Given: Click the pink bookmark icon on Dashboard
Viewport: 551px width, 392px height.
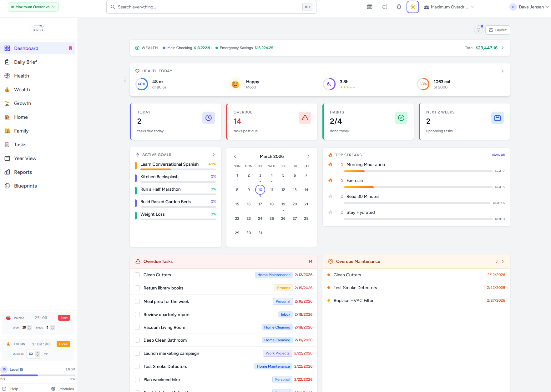Looking at the screenshot, I should click(x=70, y=48).
